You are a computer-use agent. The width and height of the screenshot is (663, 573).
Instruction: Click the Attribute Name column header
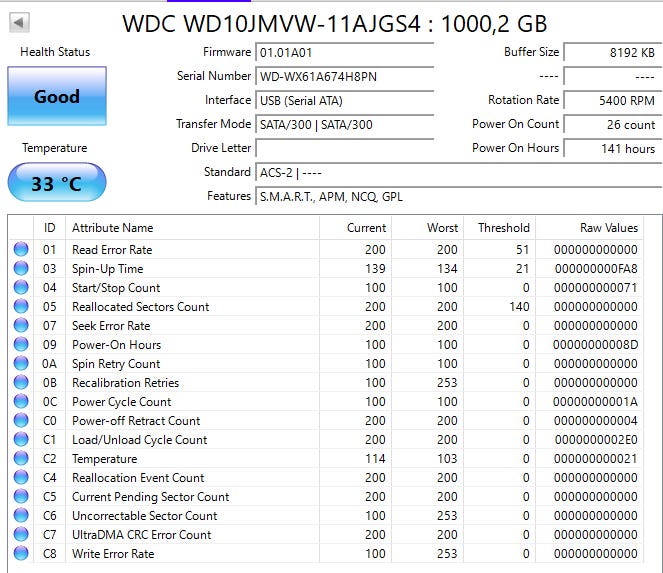tap(192, 228)
